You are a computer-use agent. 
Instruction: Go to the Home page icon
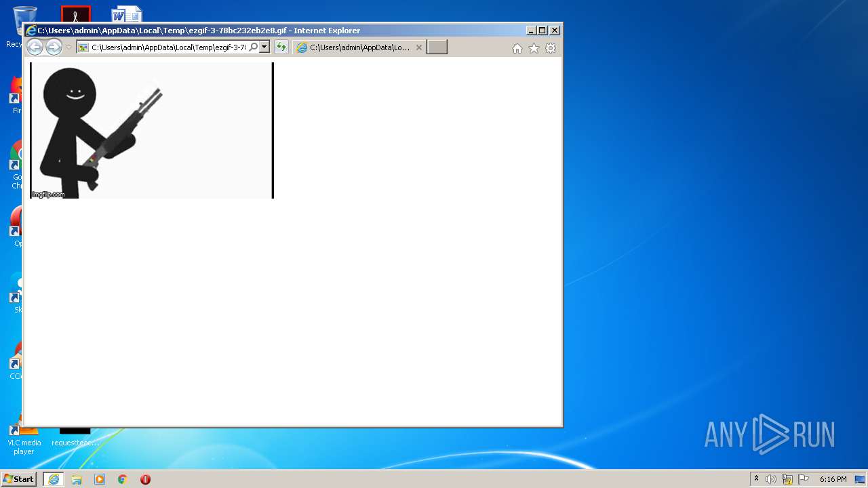point(517,48)
